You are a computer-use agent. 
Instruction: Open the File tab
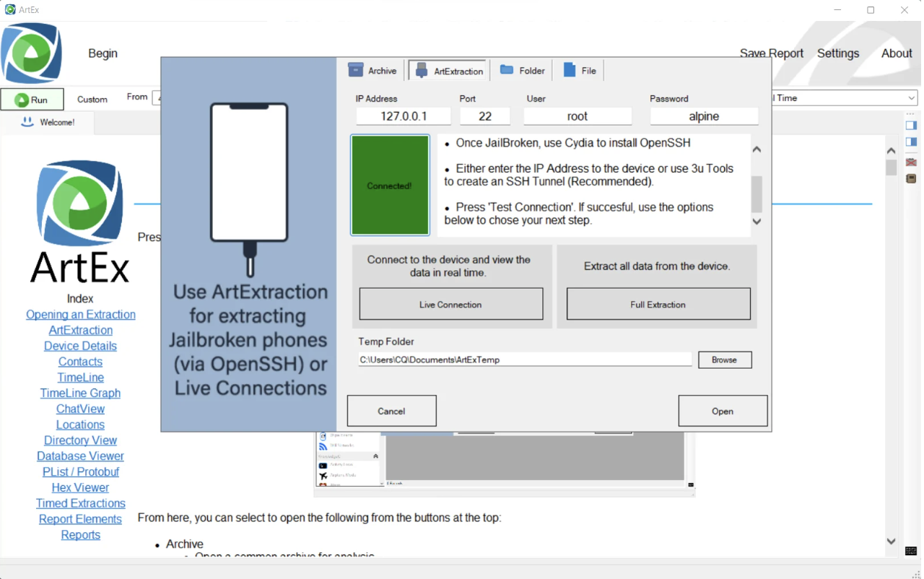[580, 70]
